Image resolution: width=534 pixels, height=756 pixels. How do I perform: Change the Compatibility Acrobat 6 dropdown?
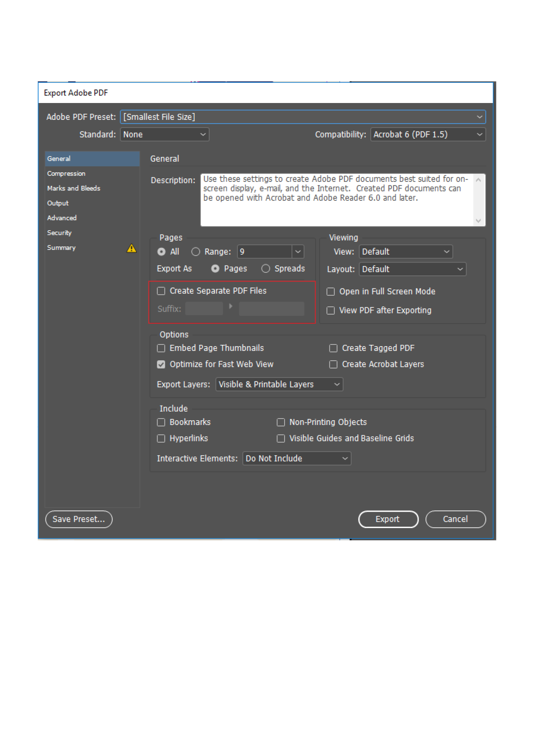(x=428, y=134)
